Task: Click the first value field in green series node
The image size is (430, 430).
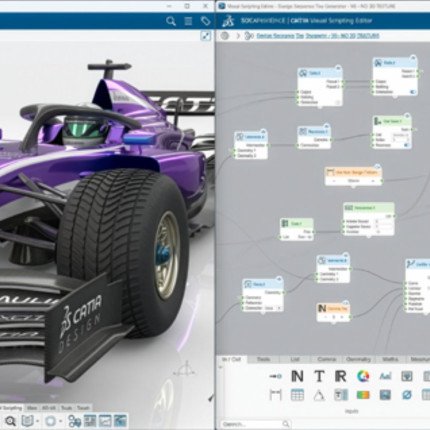Action: pyautogui.click(x=383, y=221)
